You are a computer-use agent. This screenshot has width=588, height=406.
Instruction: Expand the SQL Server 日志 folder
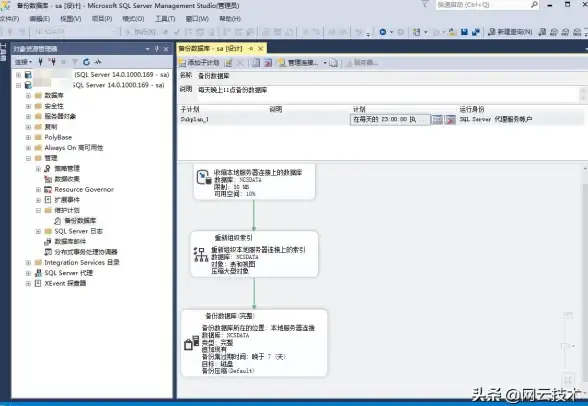[x=38, y=231]
